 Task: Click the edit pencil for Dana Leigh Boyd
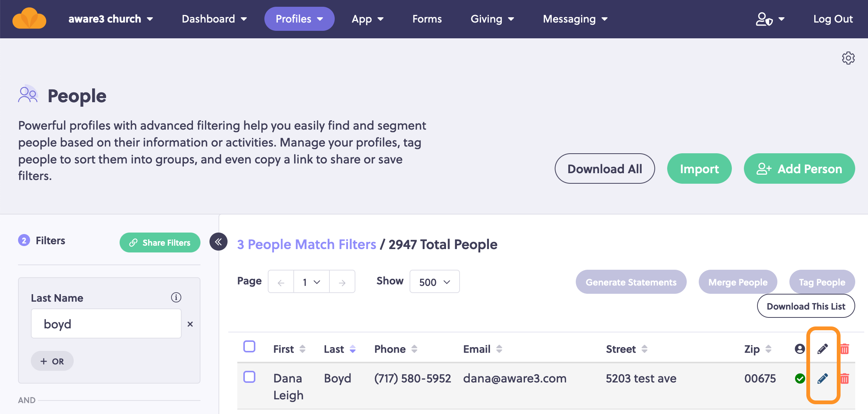tap(822, 378)
